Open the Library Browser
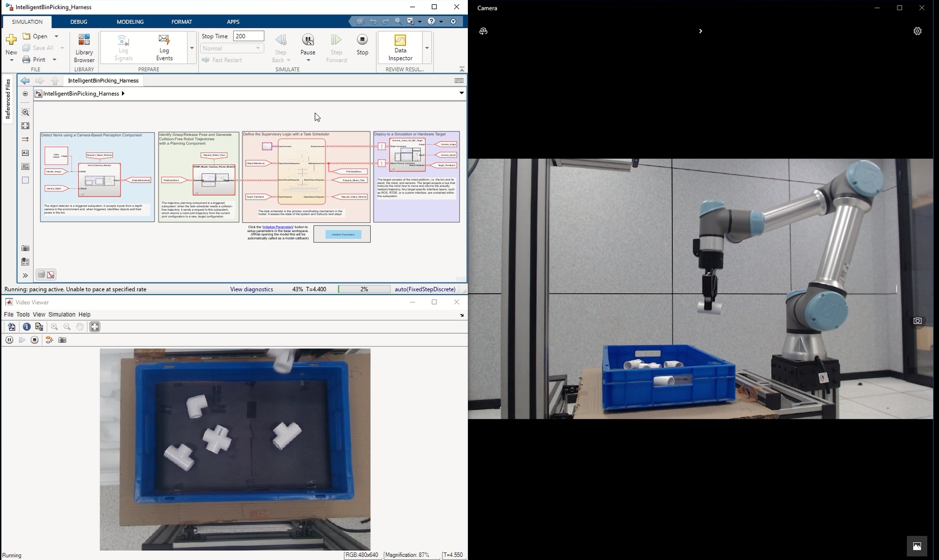939x560 pixels. [84, 47]
